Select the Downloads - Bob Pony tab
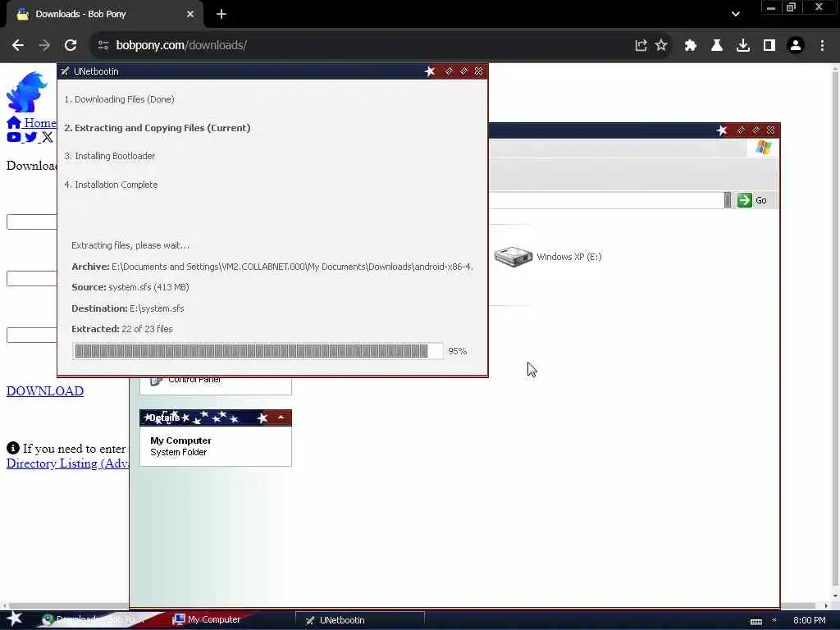 105,15
